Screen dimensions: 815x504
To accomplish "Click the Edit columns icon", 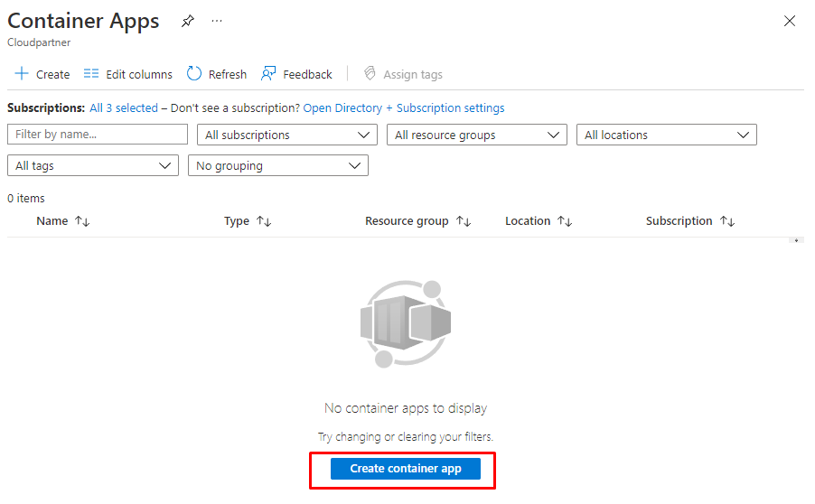I will coord(91,74).
